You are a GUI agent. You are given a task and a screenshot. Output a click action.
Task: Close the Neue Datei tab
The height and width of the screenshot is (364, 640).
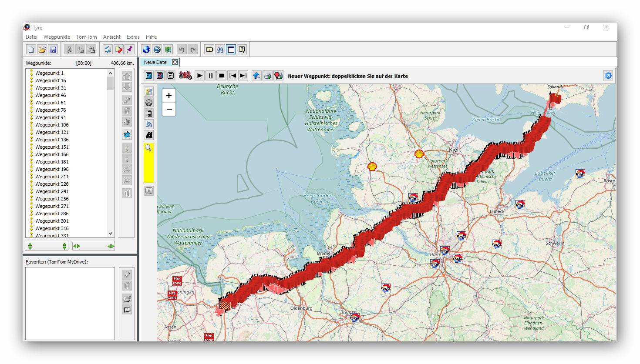click(x=175, y=62)
